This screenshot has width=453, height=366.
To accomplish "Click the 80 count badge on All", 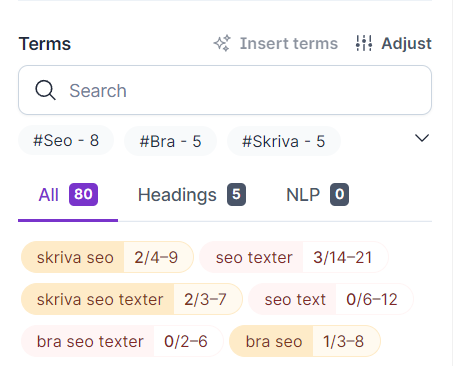I will pyautogui.click(x=83, y=194).
